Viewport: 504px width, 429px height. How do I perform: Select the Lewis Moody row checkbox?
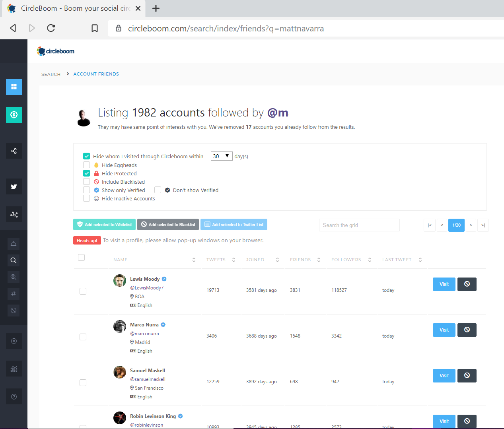click(83, 291)
